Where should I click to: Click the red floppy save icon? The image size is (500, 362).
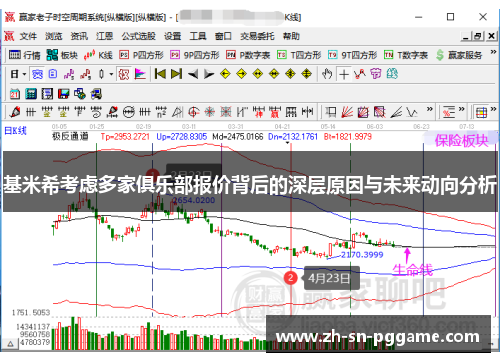point(64,94)
